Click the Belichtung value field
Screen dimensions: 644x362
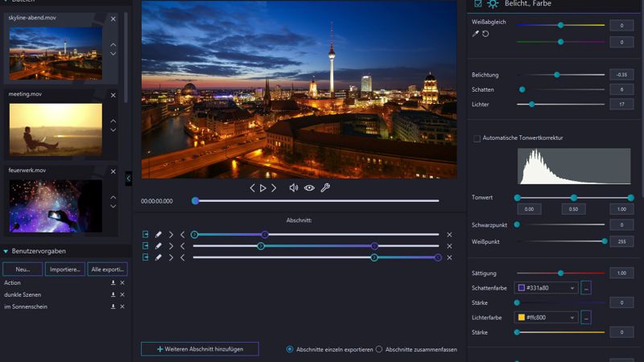tap(621, 75)
